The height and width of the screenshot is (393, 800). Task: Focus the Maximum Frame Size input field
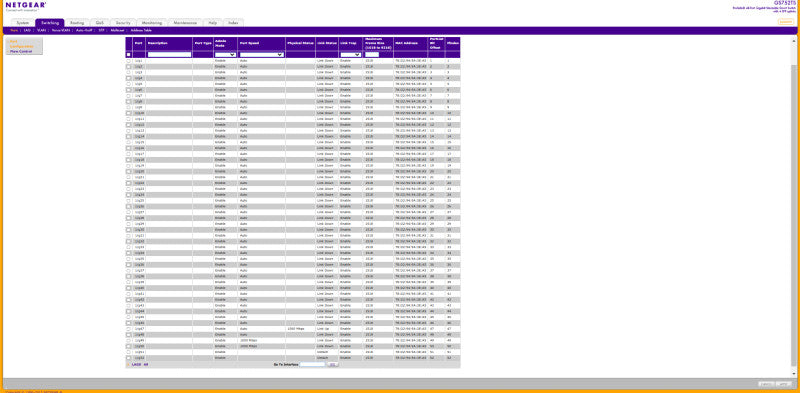[372, 55]
